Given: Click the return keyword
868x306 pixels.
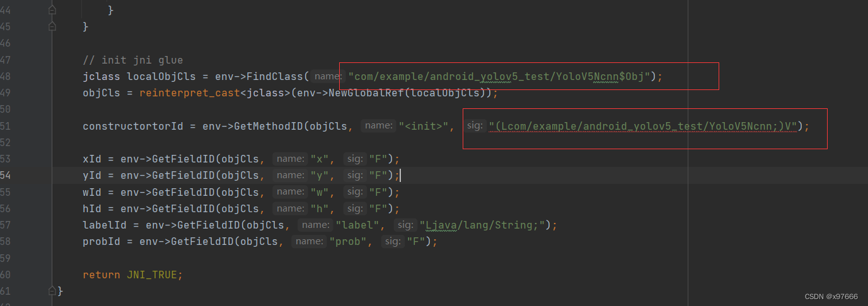Looking at the screenshot, I should click(101, 275).
